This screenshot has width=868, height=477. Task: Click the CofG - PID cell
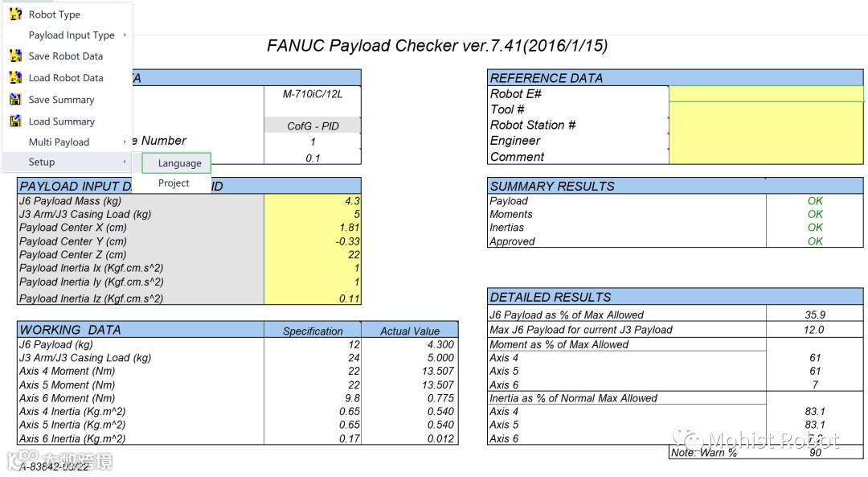point(312,125)
